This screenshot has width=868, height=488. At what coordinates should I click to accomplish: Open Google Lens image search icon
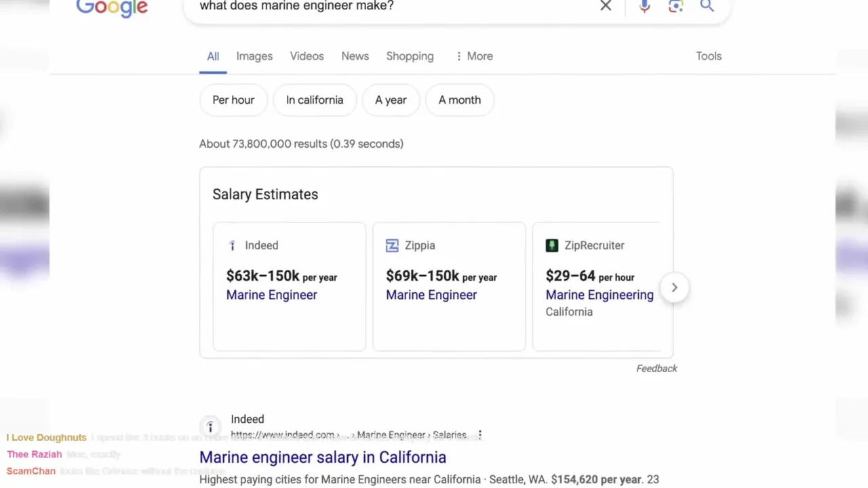click(x=675, y=6)
